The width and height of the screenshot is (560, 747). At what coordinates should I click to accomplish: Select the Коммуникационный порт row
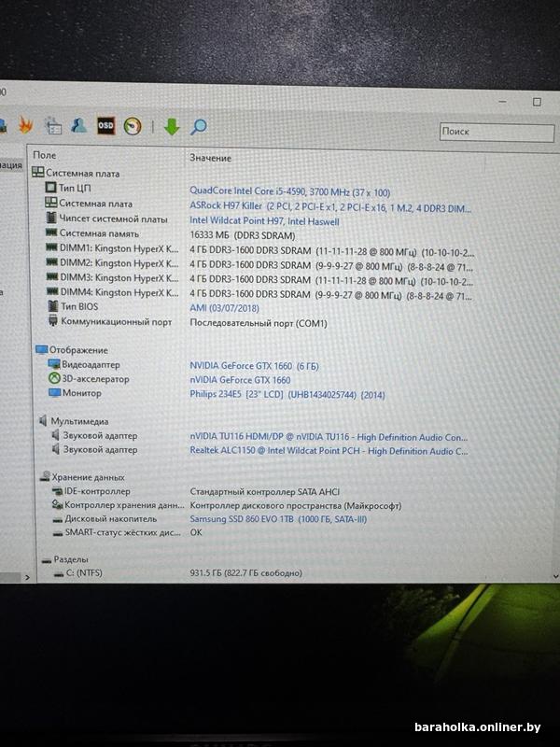pyautogui.click(x=110, y=321)
